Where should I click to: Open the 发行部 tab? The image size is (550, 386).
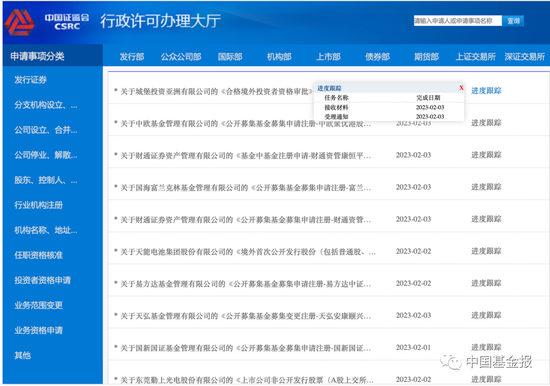[132, 56]
